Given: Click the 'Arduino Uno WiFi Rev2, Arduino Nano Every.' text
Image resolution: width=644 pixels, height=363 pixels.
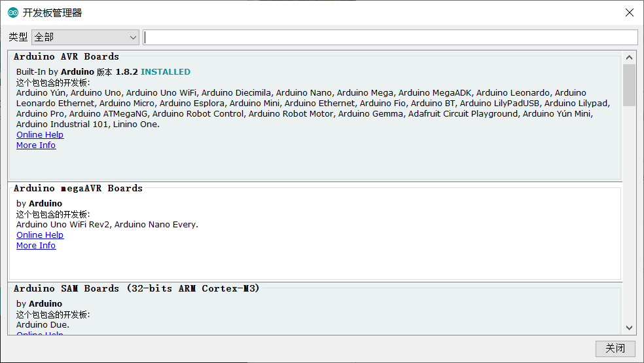Looking at the screenshot, I should click(107, 225).
